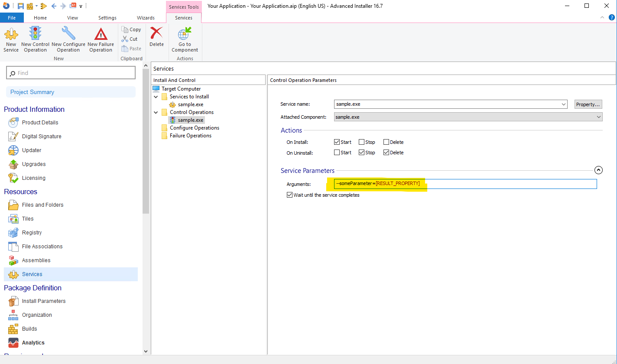Click New Failure Operation warning icon

(101, 34)
